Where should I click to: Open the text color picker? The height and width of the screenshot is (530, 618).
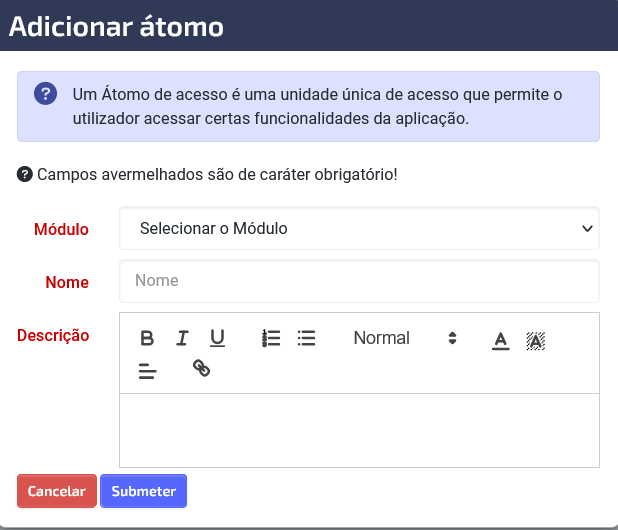tap(501, 340)
